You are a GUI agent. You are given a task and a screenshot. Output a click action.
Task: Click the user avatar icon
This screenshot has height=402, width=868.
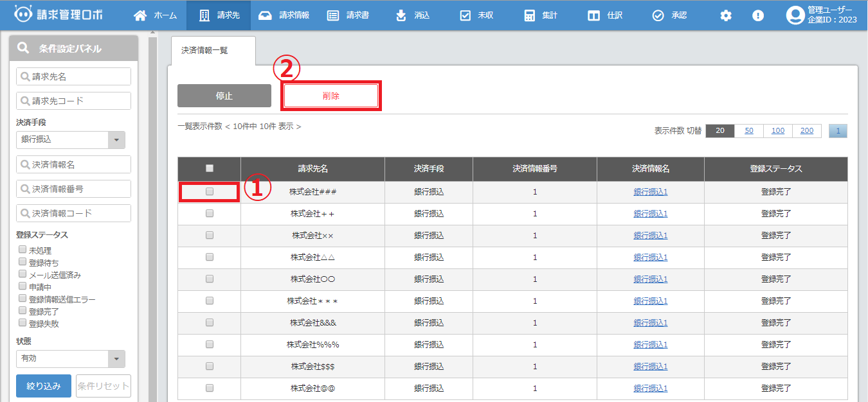[x=795, y=15]
